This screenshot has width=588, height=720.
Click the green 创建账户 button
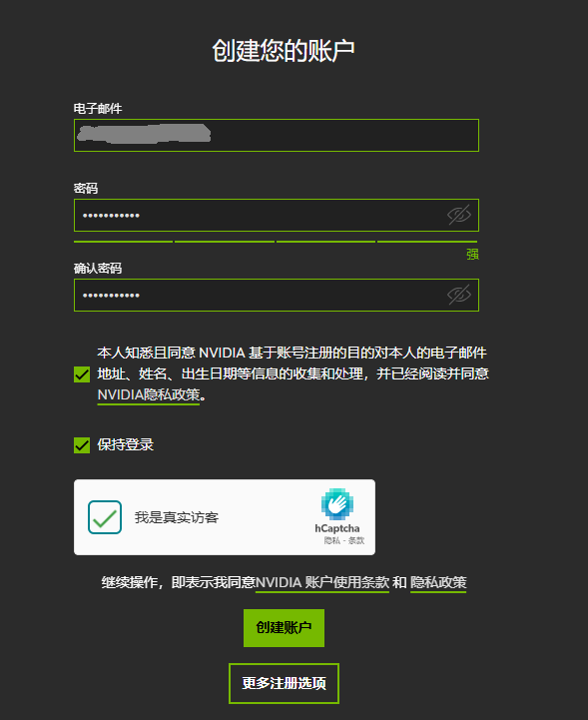tap(284, 628)
